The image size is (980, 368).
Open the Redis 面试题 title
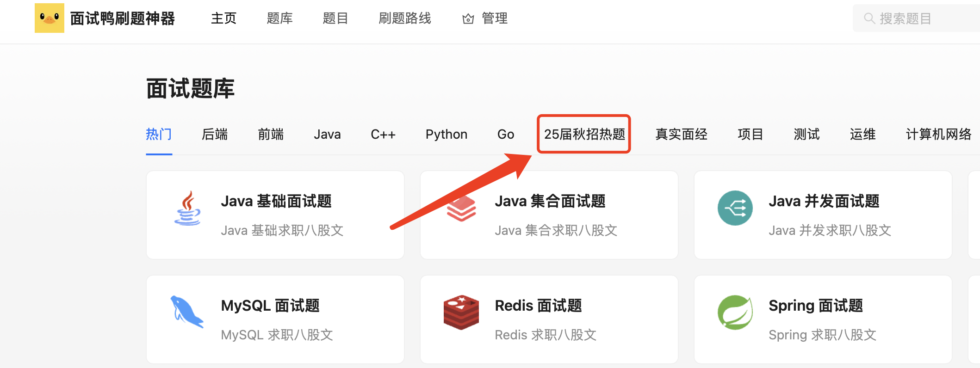pyautogui.click(x=538, y=306)
